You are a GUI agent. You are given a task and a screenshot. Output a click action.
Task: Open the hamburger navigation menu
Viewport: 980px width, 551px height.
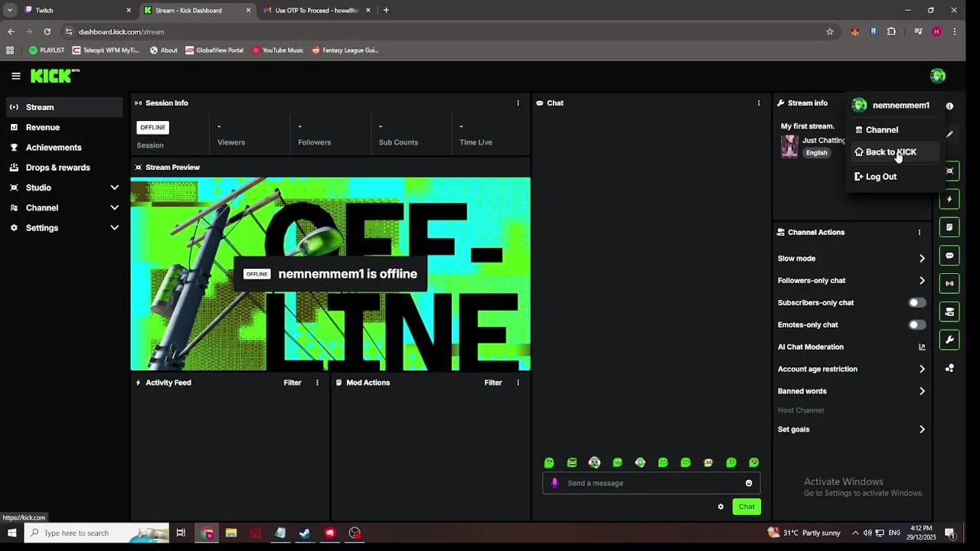coord(15,76)
